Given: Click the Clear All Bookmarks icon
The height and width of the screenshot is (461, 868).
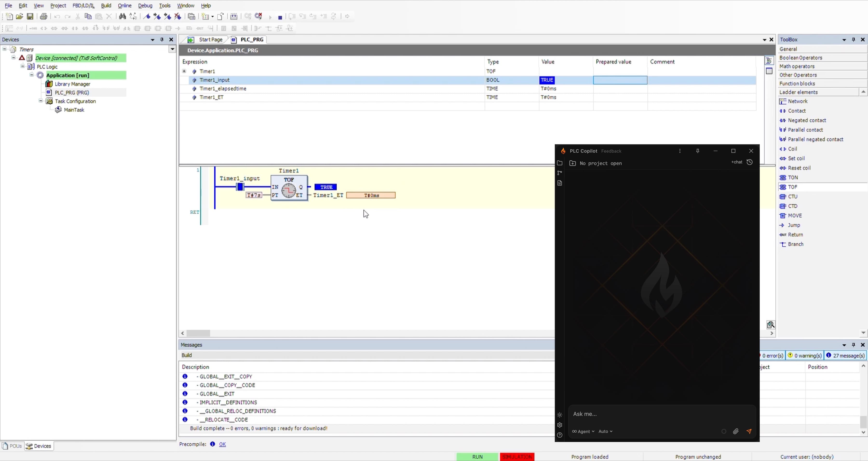Looking at the screenshot, I should coord(178,16).
